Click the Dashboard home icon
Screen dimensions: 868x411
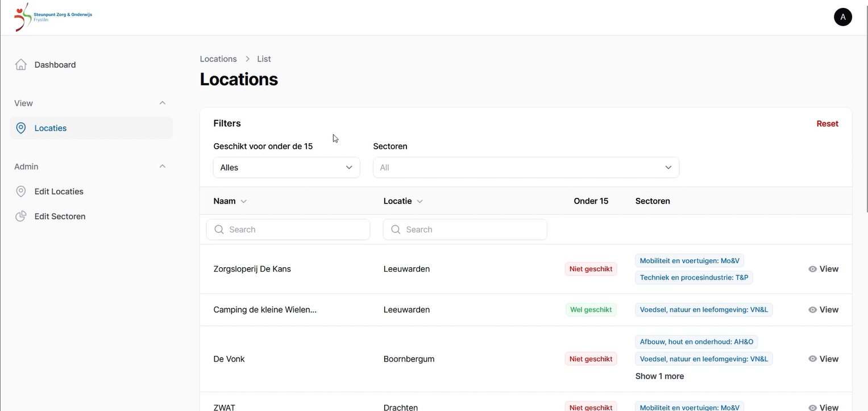(x=21, y=65)
